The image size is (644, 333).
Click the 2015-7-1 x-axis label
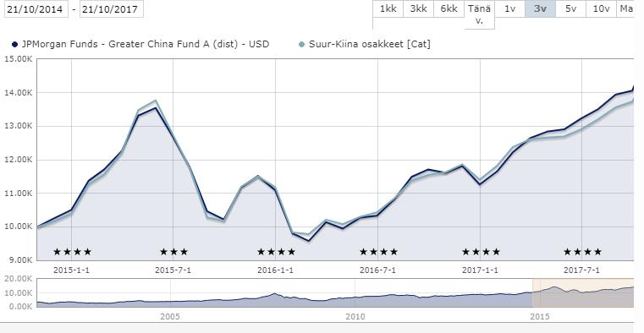click(173, 270)
